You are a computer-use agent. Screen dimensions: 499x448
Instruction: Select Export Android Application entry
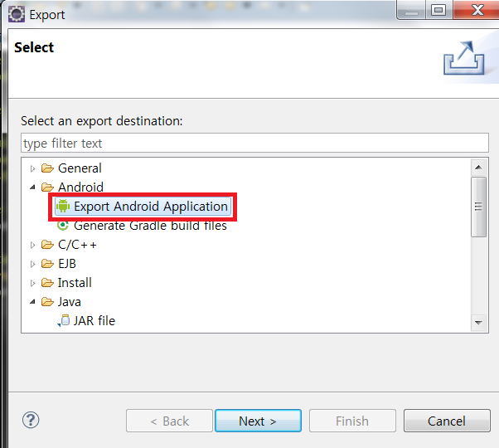(143, 207)
